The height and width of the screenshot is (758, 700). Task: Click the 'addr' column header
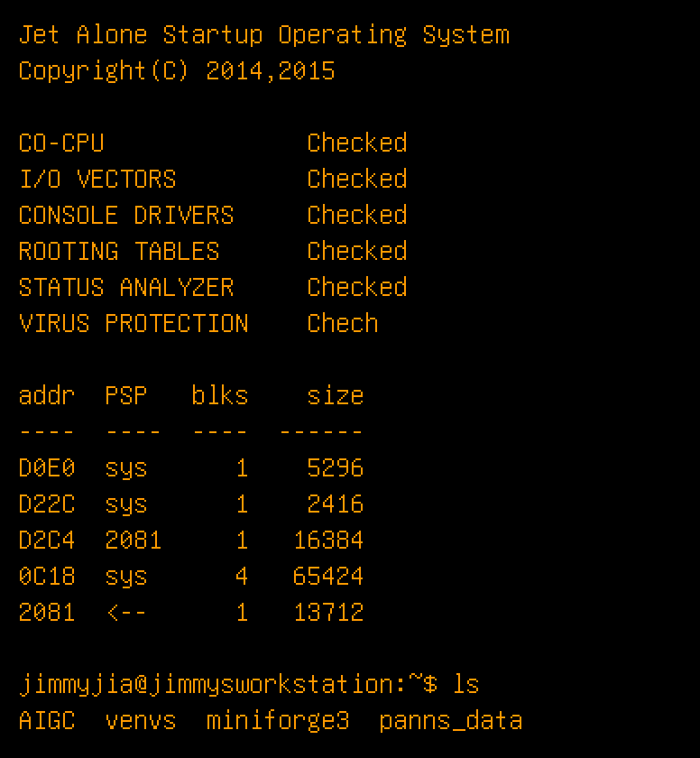[47, 395]
